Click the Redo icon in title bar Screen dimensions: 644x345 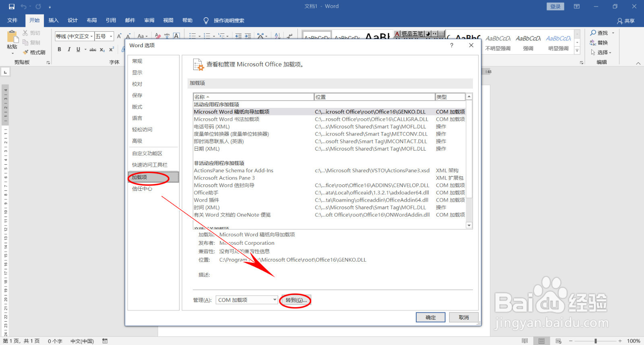click(x=38, y=6)
